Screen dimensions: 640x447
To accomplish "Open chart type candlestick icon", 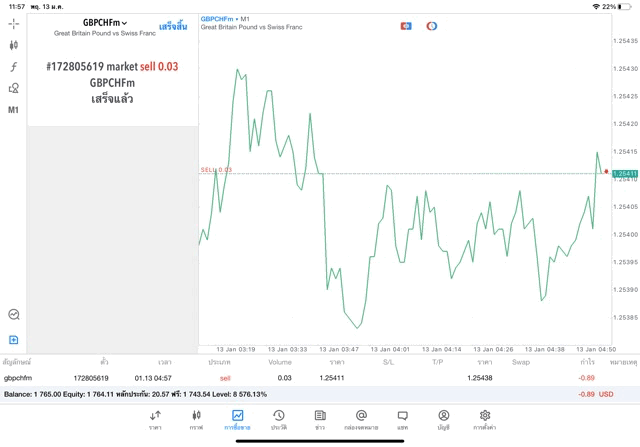I will click(x=13, y=45).
